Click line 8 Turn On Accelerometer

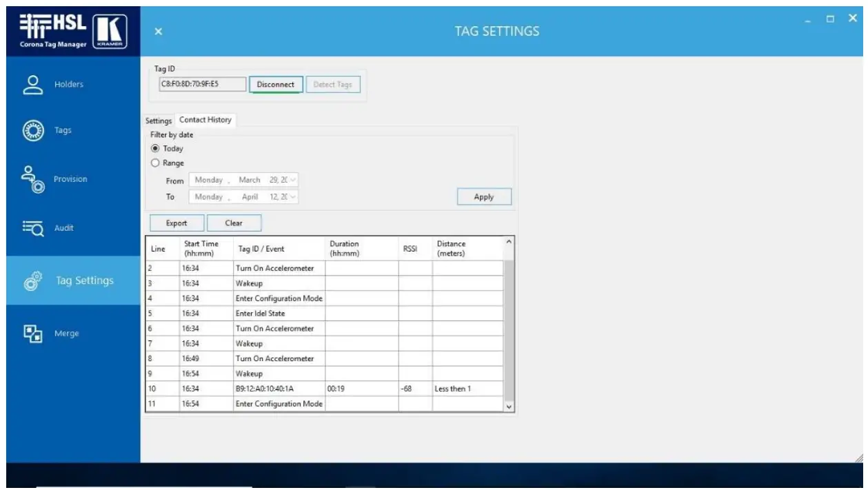pos(279,358)
